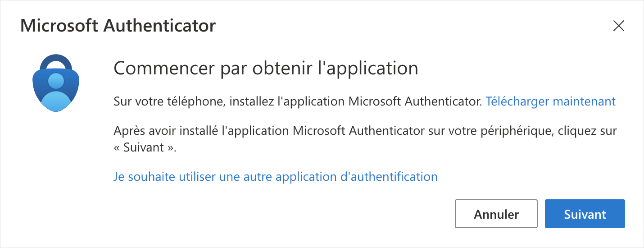Click "Je souhaite utiliser une autre application" link
Image resolution: width=644 pixels, height=248 pixels.
(275, 176)
